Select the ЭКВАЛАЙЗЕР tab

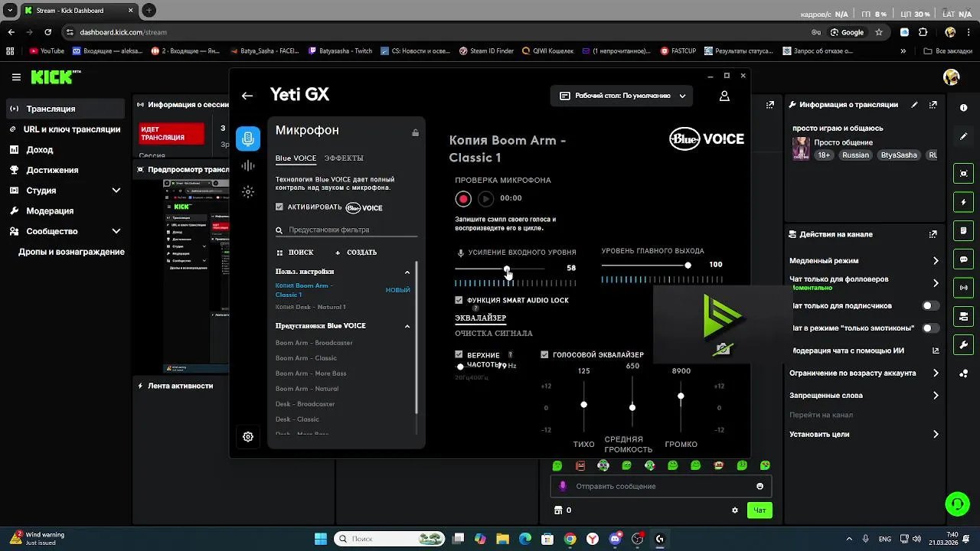[x=481, y=318]
